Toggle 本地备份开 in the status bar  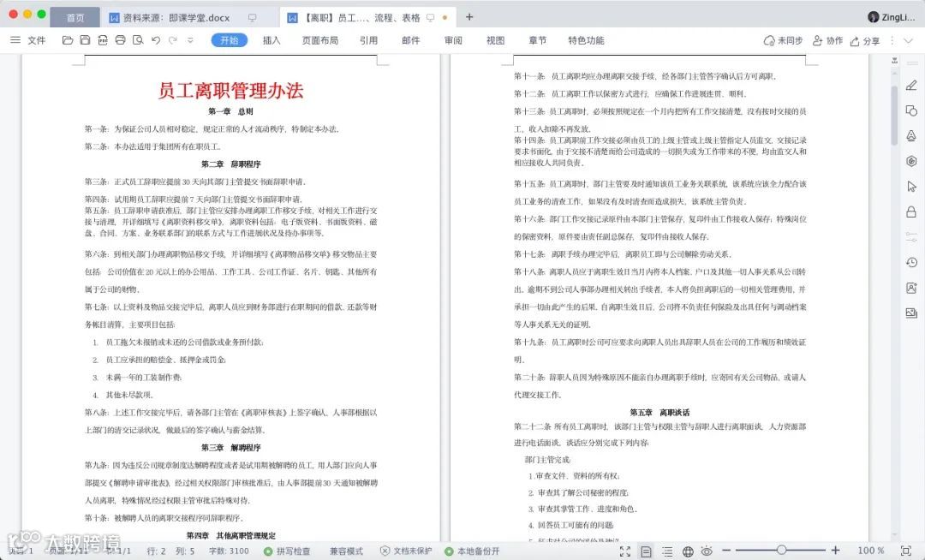(472, 551)
